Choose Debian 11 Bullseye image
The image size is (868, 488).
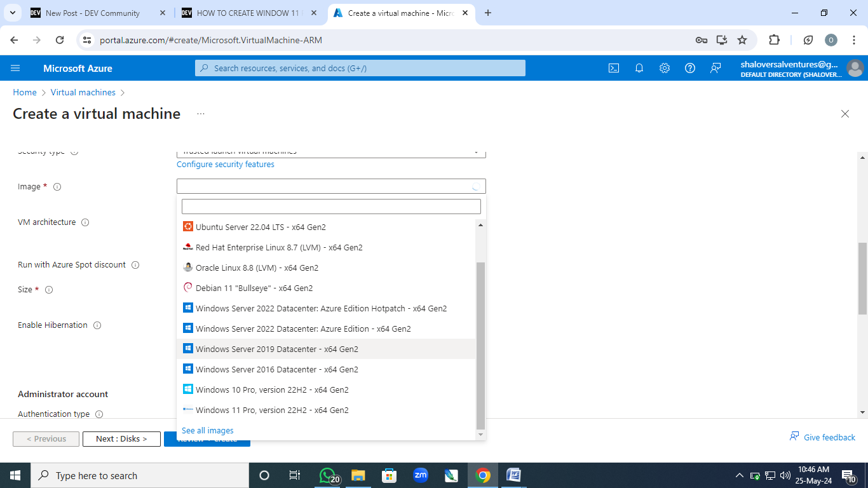[x=326, y=288]
